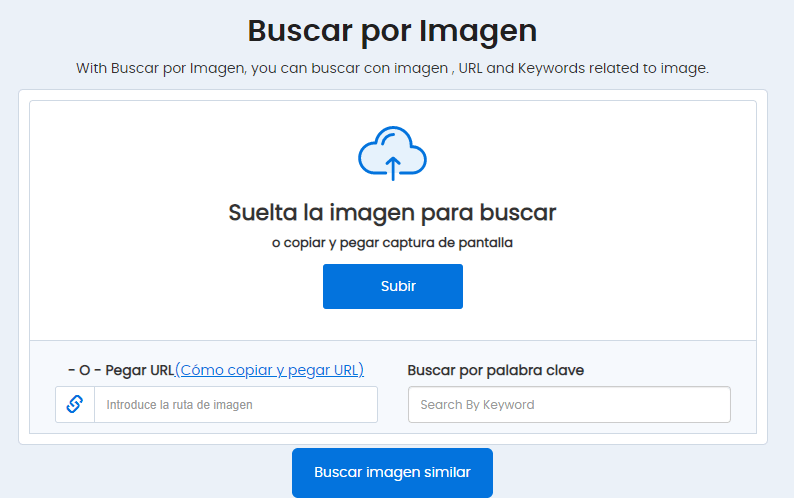Click the Buscar por Imagen page title
The image size is (794, 498).
click(392, 31)
